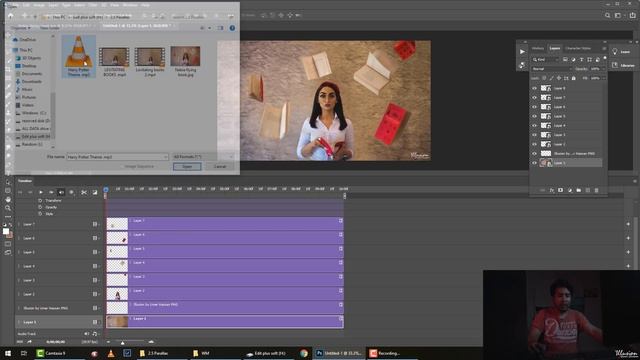Screen dimensions: 640x360
Task: Filter layers by type (T) icon
Action: [581, 60]
